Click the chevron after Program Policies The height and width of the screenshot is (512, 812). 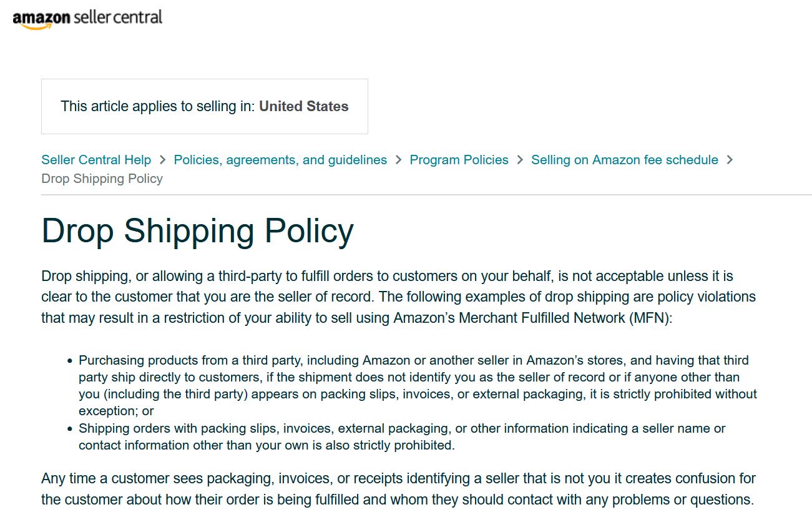[x=520, y=160]
